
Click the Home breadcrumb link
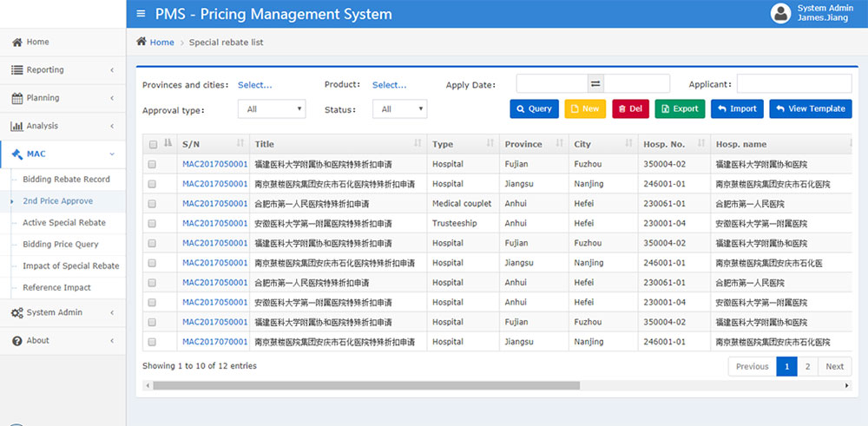point(161,42)
